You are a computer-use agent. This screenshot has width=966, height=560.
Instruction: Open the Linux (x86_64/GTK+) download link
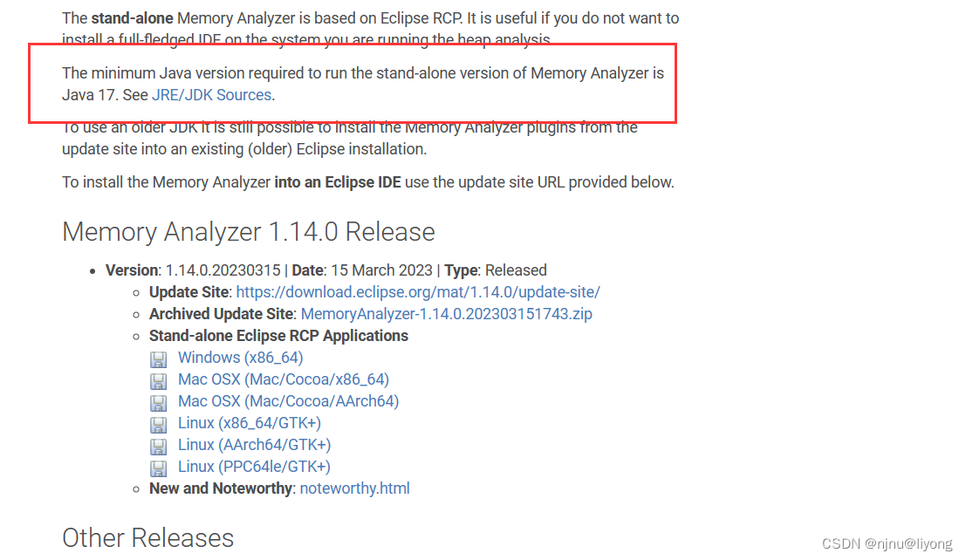pos(250,423)
